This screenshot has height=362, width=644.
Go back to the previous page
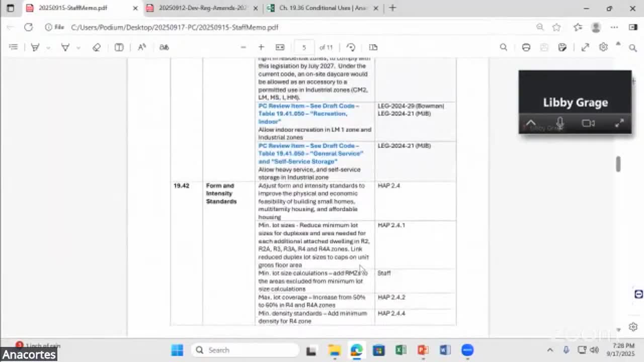click(x=10, y=27)
